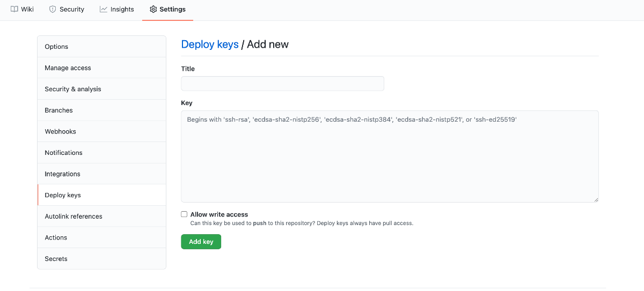Click the Settings gear icon
This screenshot has width=644, height=291.
pos(153,9)
